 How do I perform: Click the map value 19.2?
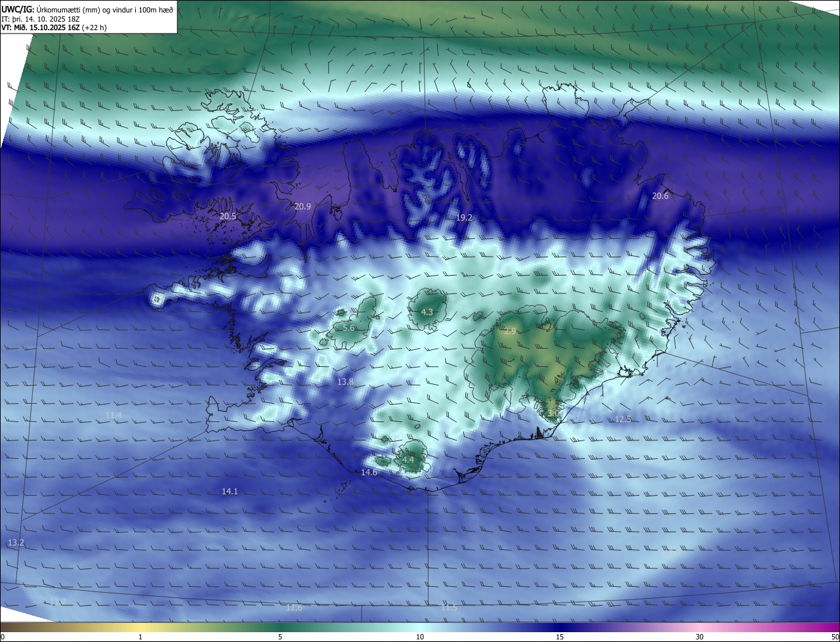464,217
